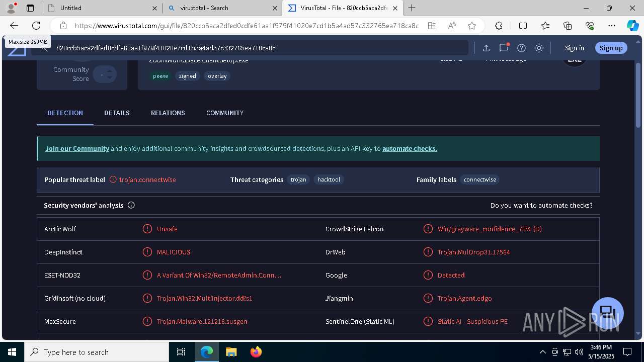Open VirusTotal help icon
This screenshot has height=362, width=644.
coord(522,48)
